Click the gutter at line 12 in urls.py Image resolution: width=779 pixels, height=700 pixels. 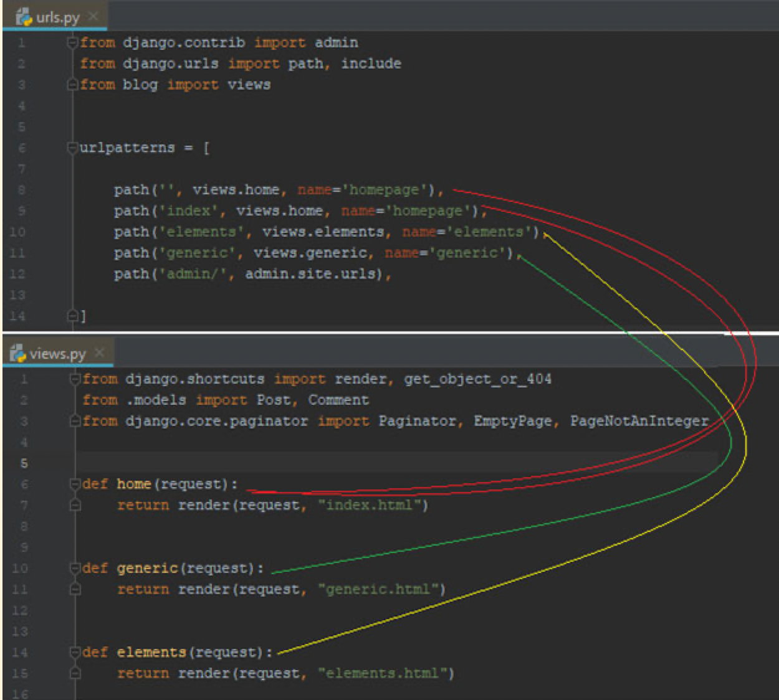click(19, 274)
